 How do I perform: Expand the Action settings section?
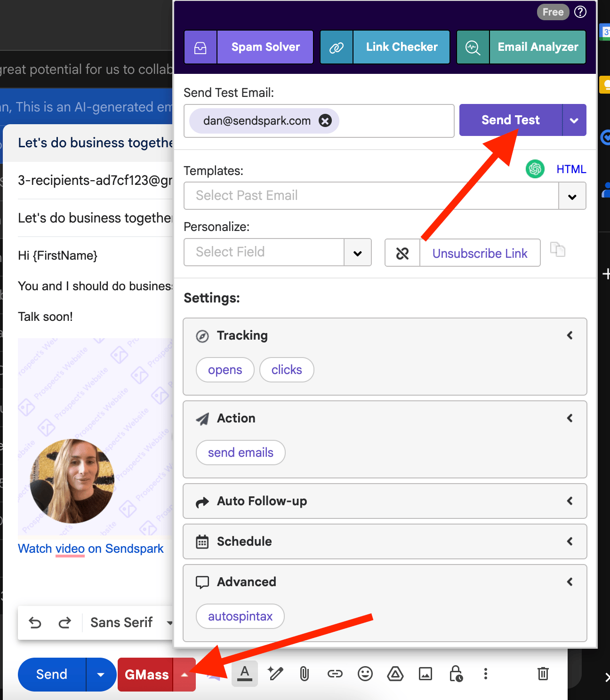click(570, 418)
